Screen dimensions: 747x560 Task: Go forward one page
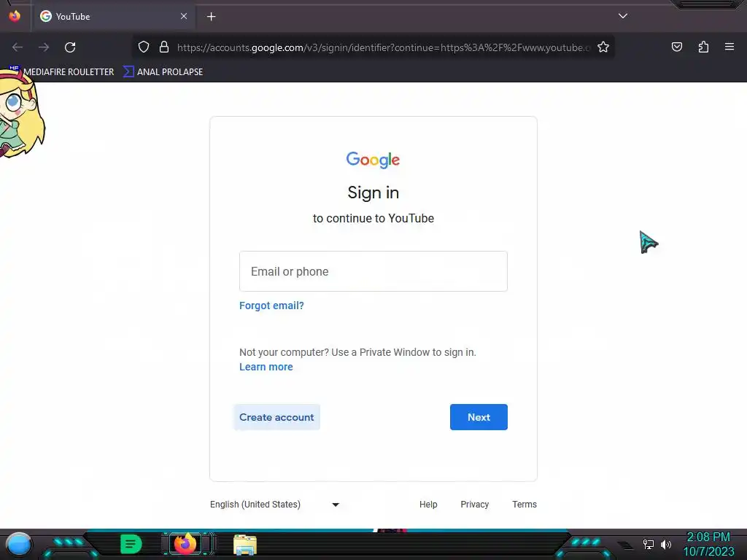point(44,47)
